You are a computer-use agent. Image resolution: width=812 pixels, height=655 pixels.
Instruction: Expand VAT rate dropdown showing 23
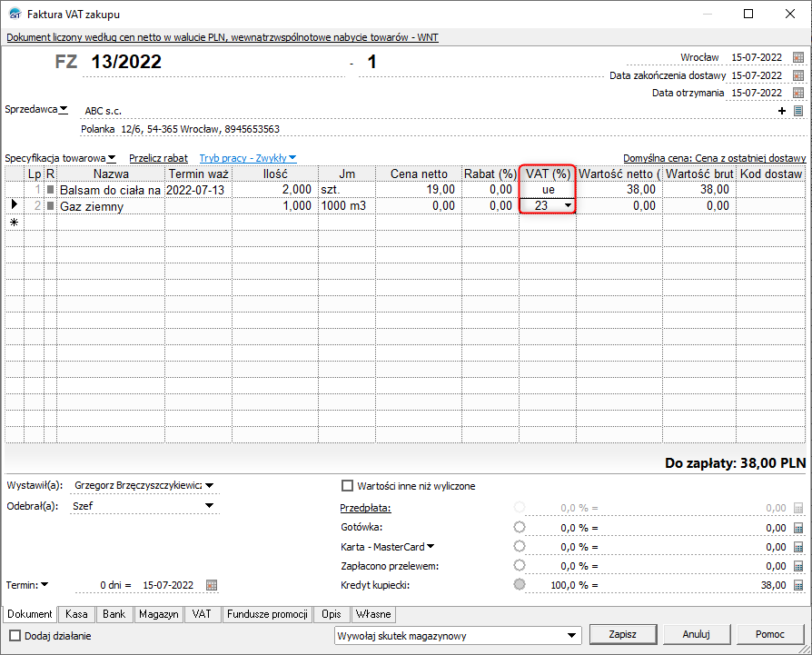point(568,206)
